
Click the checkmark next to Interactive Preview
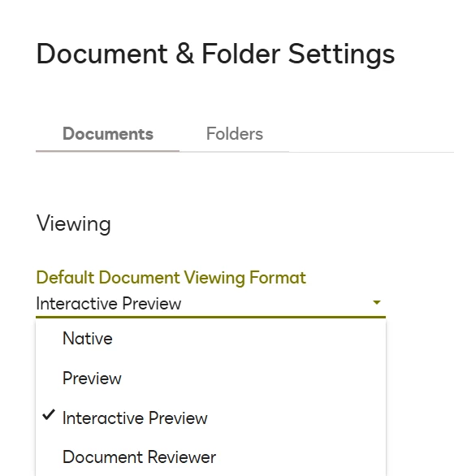click(x=49, y=415)
